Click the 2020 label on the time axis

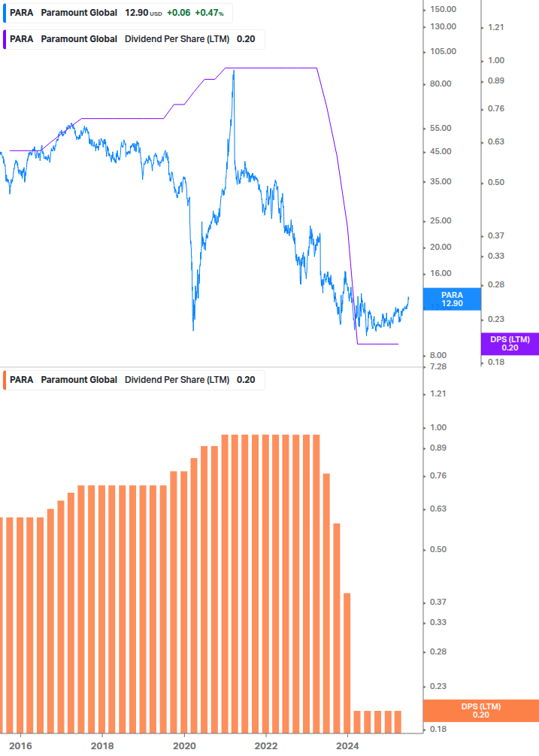[184, 746]
